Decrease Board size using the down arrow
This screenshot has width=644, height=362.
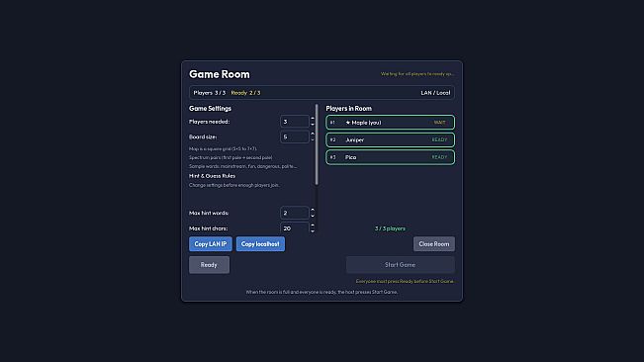pos(313,139)
